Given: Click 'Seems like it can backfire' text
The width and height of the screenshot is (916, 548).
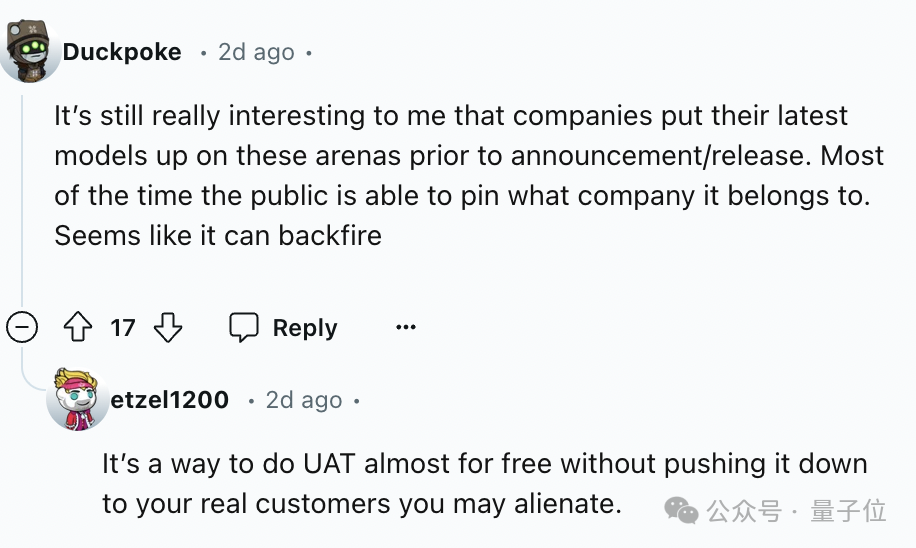Looking at the screenshot, I should [x=218, y=236].
